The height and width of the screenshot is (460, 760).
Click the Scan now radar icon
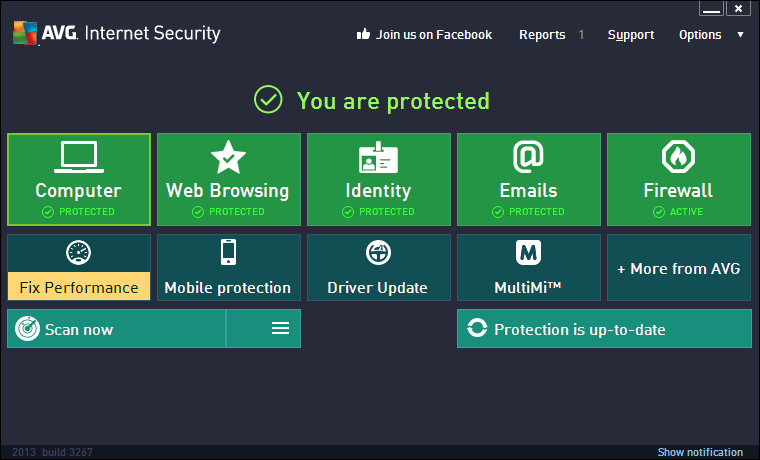(x=27, y=329)
